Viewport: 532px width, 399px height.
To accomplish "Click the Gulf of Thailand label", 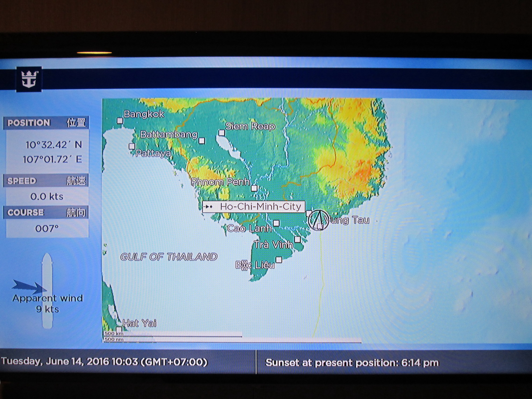I will pyautogui.click(x=169, y=257).
